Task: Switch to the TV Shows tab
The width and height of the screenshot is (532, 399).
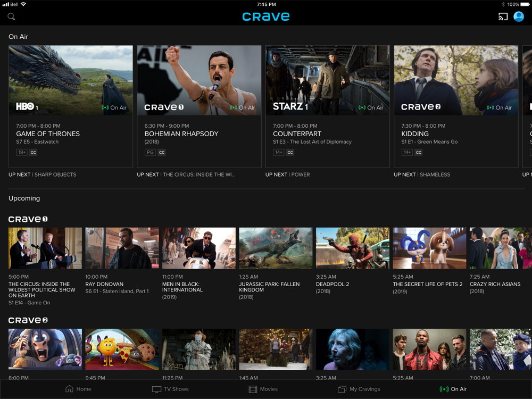Action: (x=170, y=389)
